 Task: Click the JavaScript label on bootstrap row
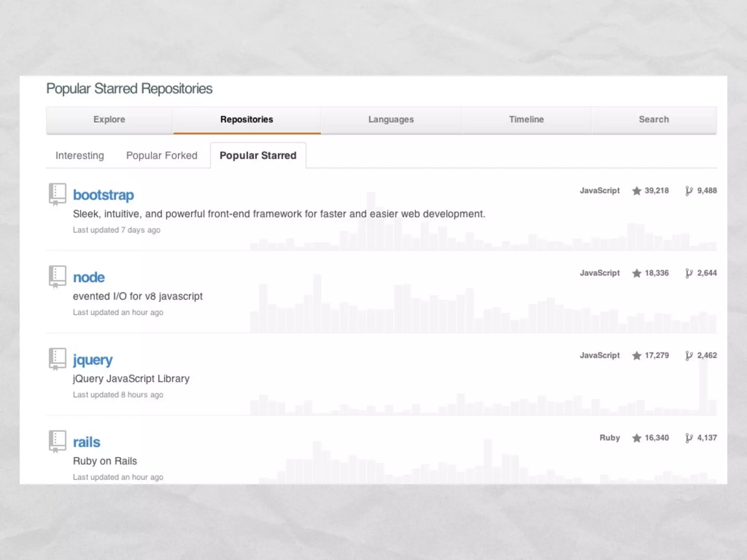coord(600,191)
